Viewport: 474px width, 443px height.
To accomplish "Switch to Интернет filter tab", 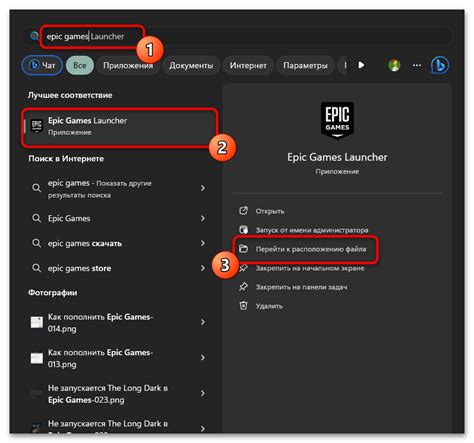I will tap(248, 65).
